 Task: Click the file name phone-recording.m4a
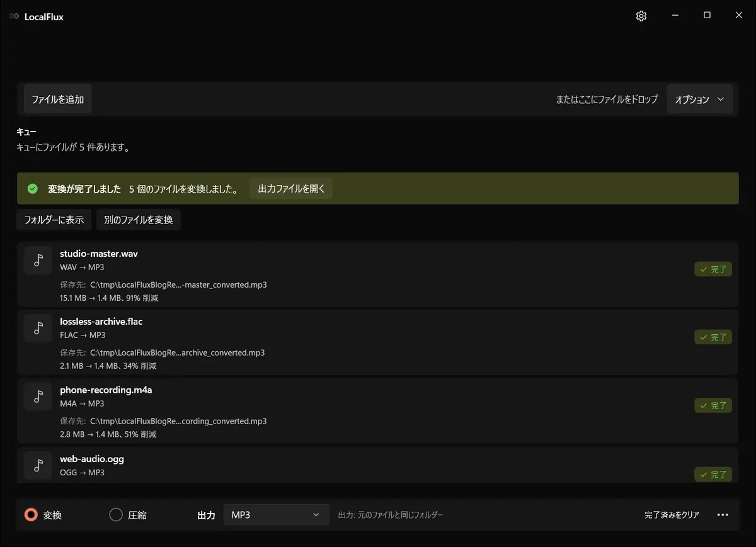(106, 390)
